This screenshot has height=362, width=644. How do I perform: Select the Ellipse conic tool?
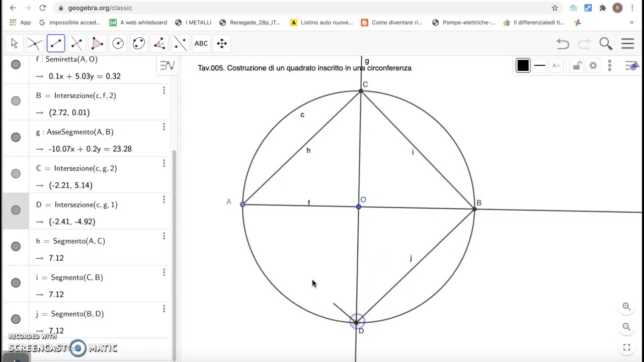pyautogui.click(x=139, y=43)
